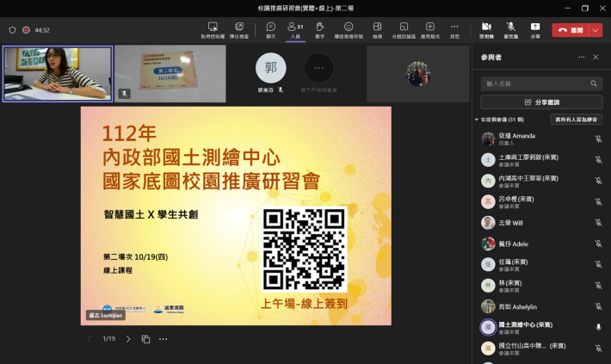Screen dimensions: 611x364
Task: Toggle mic icon for 佩伃 Adele
Action: pyautogui.click(x=598, y=244)
